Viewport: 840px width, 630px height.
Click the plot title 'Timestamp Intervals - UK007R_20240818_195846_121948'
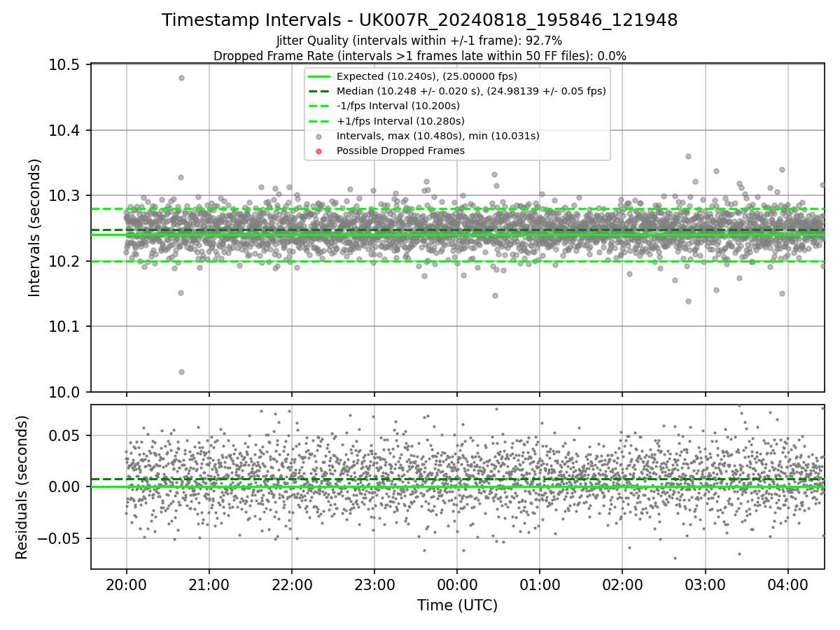tap(419, 20)
